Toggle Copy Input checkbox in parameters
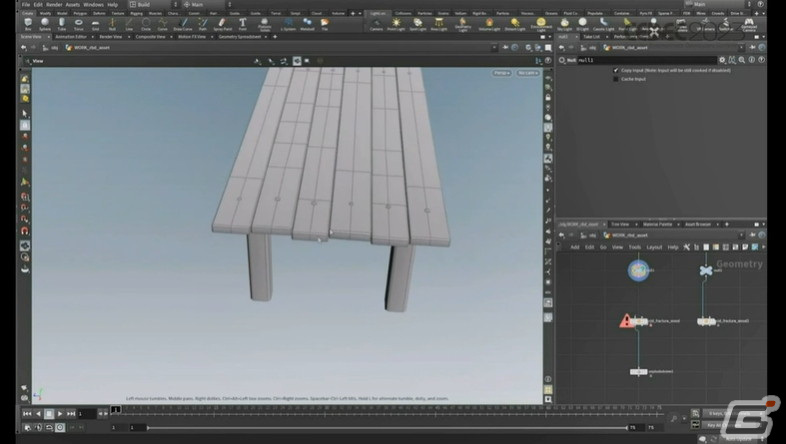786x444 pixels. (616, 71)
